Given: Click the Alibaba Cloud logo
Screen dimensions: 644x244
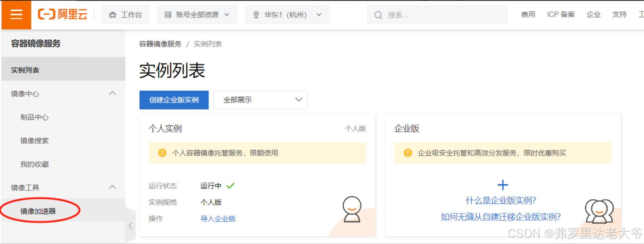Looking at the screenshot, I should point(62,14).
